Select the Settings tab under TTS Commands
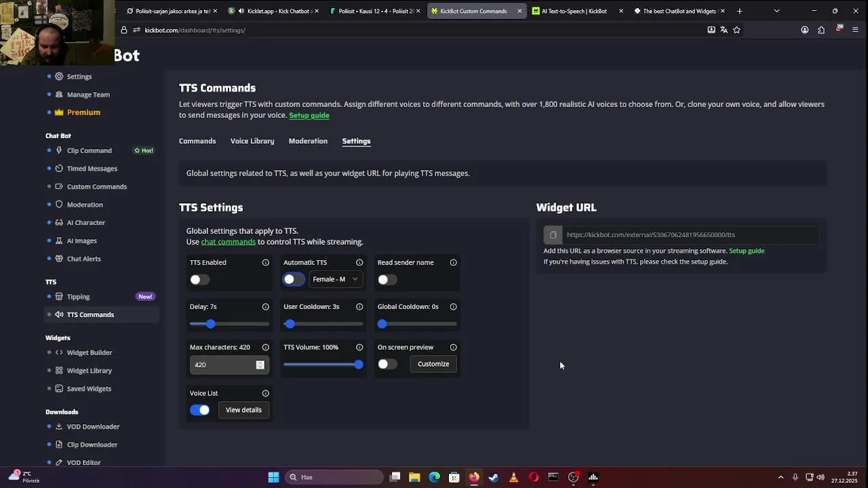This screenshot has height=488, width=868. pos(356,141)
